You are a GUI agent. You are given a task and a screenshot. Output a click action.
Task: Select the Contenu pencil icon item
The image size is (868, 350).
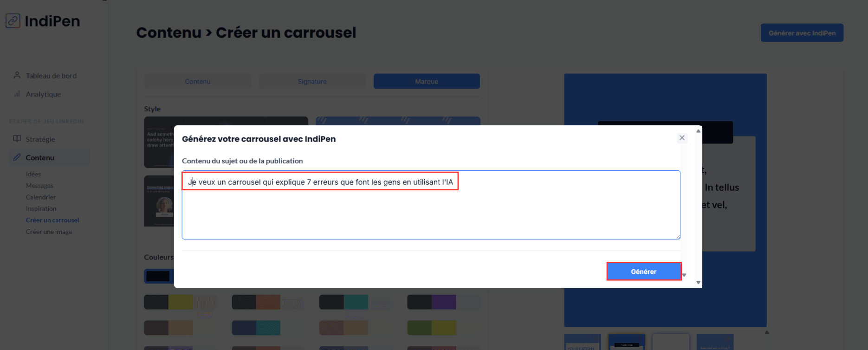click(17, 157)
